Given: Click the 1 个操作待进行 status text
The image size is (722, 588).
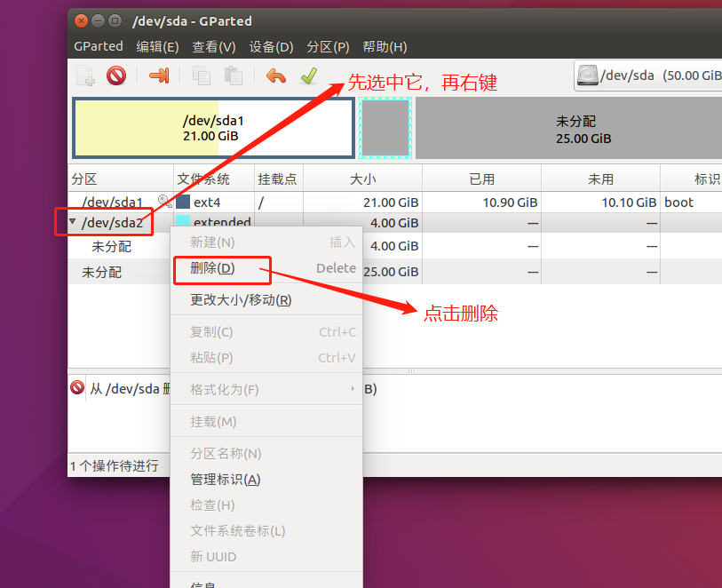Looking at the screenshot, I should (115, 465).
